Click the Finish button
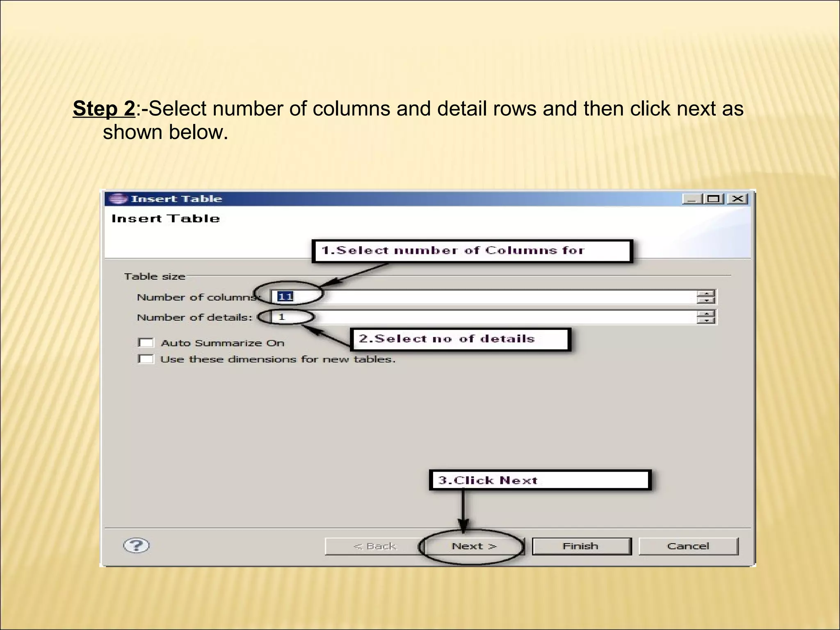 point(582,546)
